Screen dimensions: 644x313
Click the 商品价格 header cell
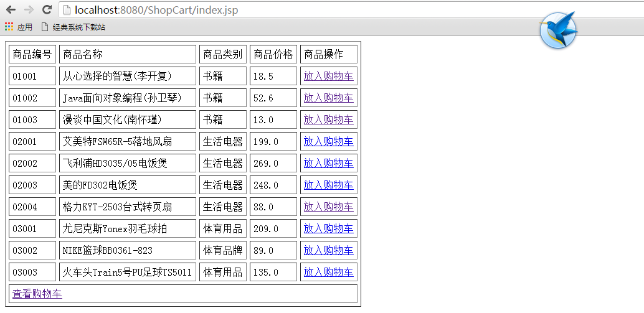pyautogui.click(x=273, y=54)
